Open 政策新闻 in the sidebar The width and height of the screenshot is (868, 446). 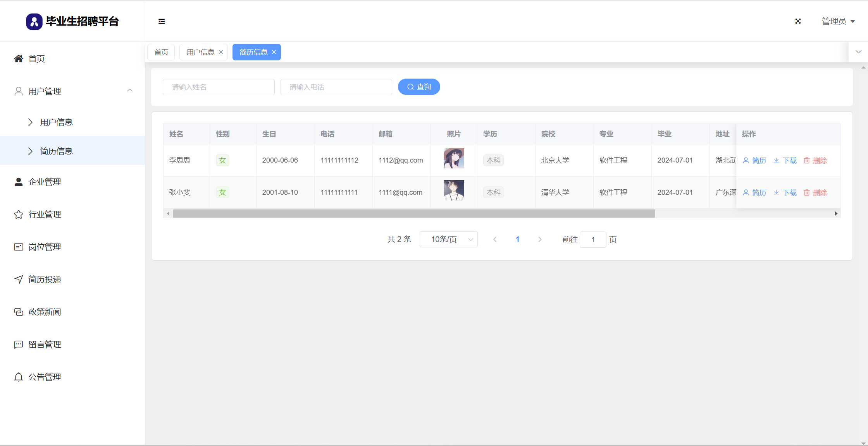[45, 312]
